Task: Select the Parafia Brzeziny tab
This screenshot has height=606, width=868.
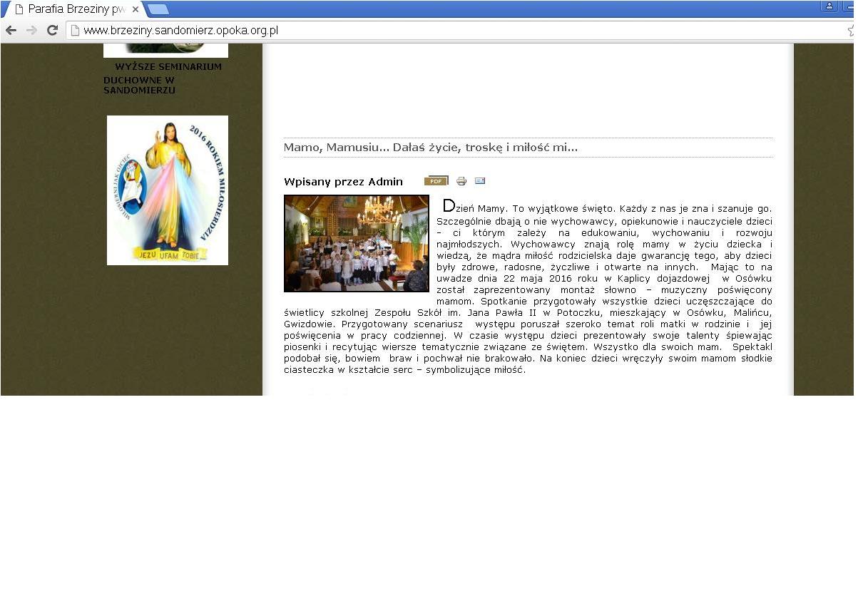Action: 71,9
